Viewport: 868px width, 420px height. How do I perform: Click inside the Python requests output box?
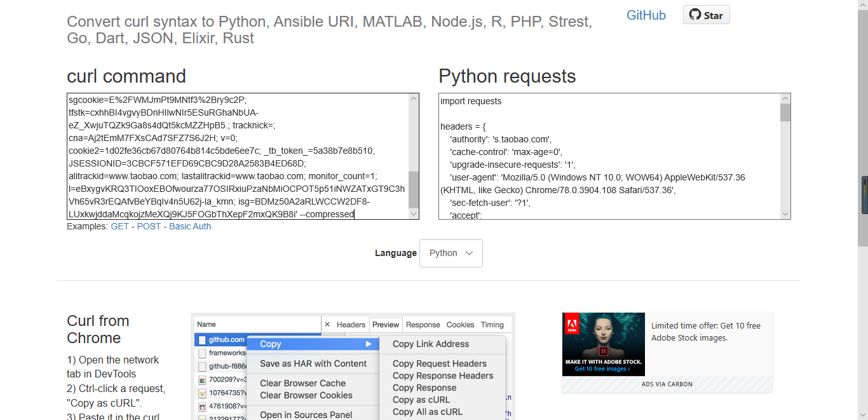pyautogui.click(x=609, y=156)
